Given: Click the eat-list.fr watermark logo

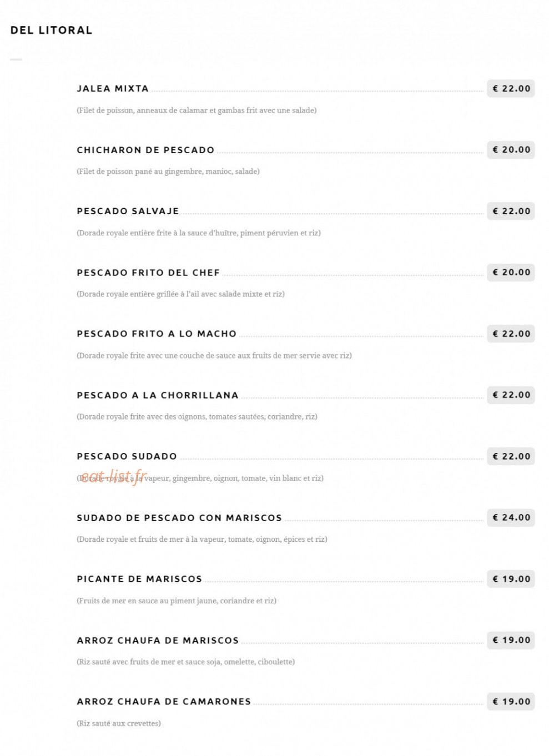Looking at the screenshot, I should 114,477.
